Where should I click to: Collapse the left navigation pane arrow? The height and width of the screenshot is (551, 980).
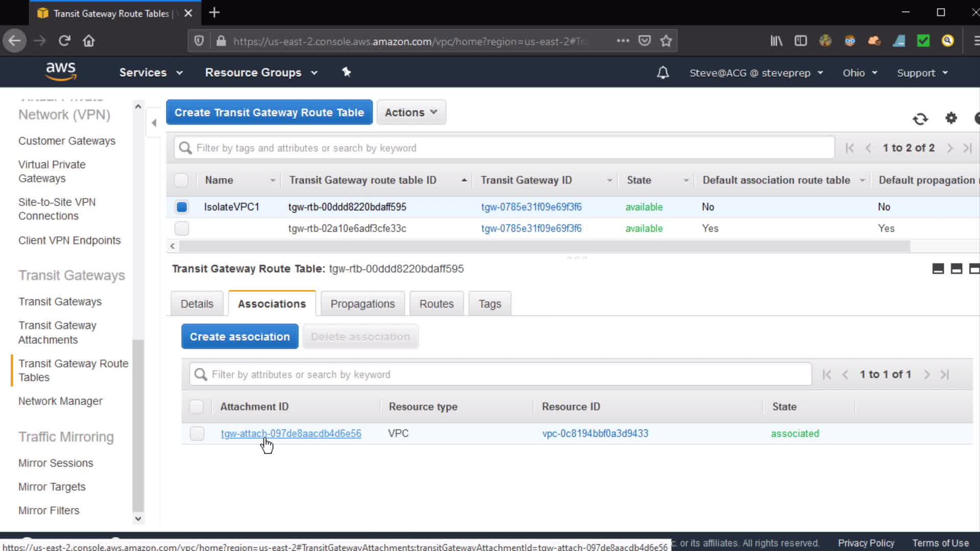point(154,122)
